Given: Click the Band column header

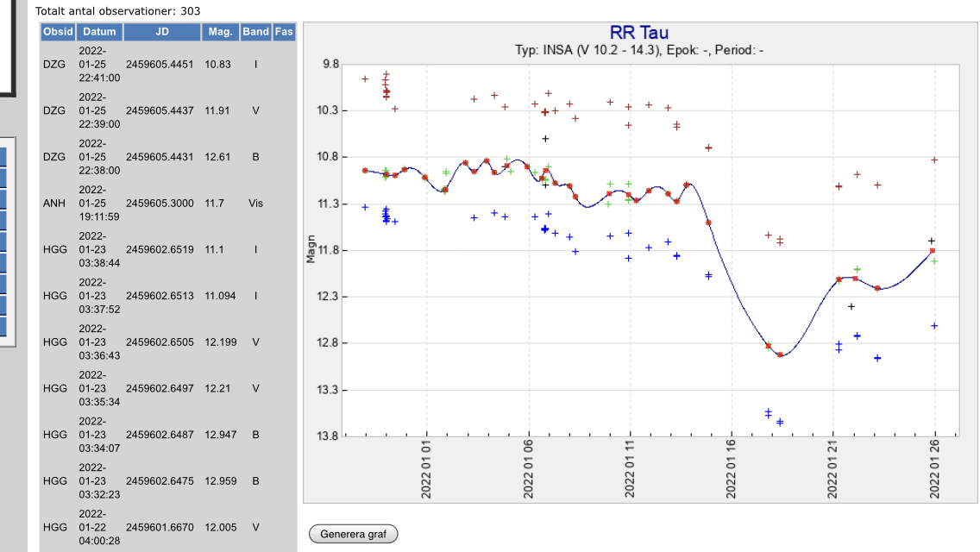Looking at the screenshot, I should click(x=255, y=32).
